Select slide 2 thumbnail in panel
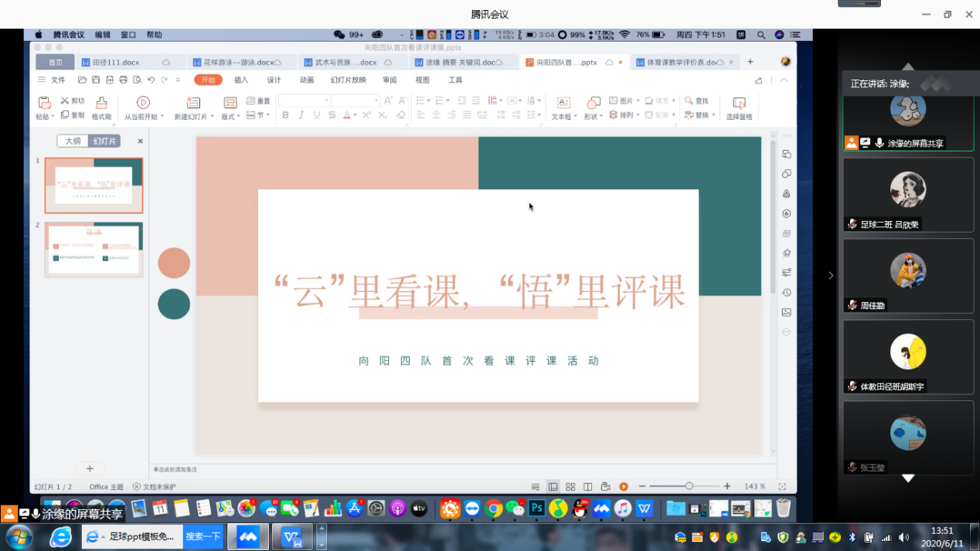The width and height of the screenshot is (980, 551). tap(94, 249)
